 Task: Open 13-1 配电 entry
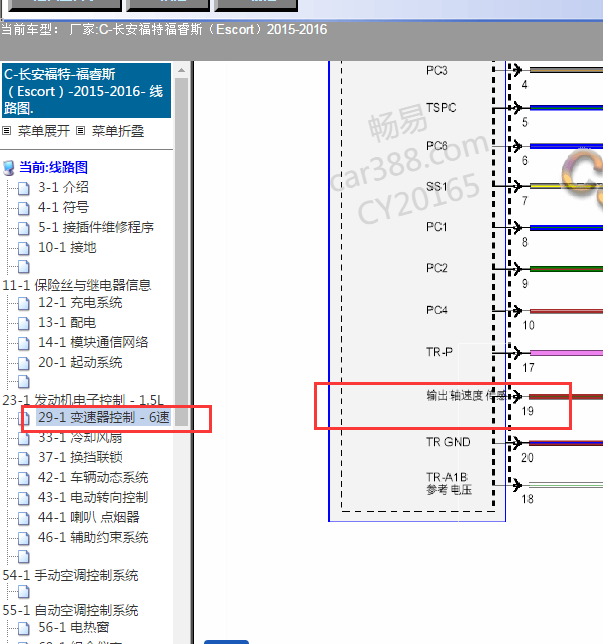click(x=67, y=322)
